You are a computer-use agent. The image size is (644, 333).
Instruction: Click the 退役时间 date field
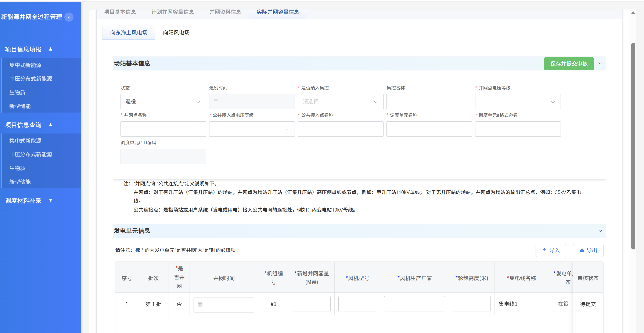(252, 101)
